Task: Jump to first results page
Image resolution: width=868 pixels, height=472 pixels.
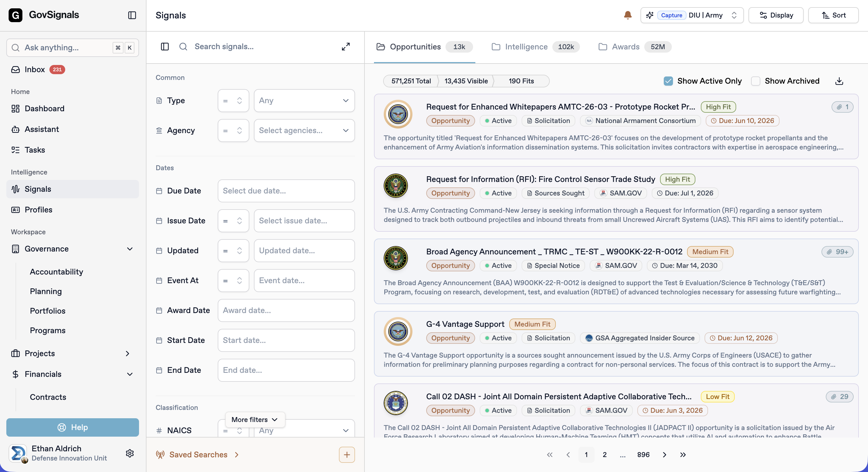Action: point(549,454)
